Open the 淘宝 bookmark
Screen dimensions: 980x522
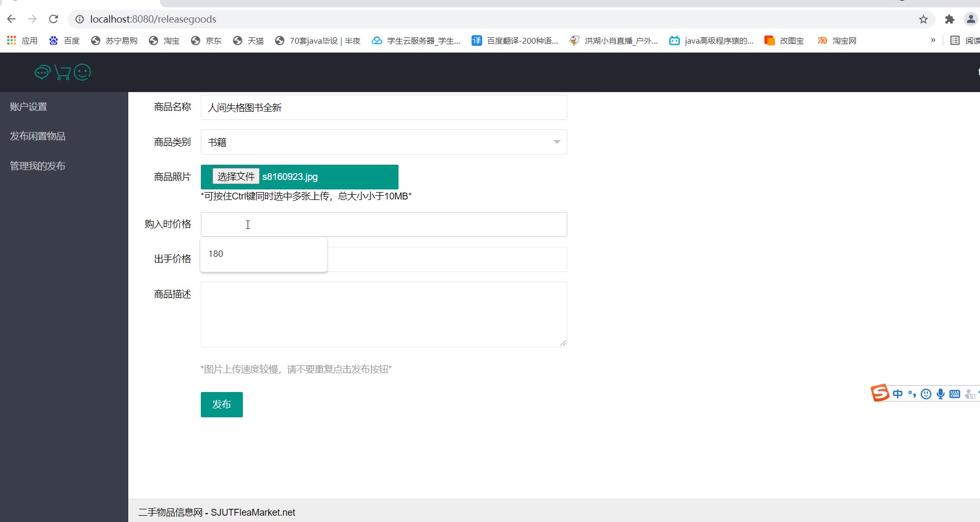(x=164, y=41)
